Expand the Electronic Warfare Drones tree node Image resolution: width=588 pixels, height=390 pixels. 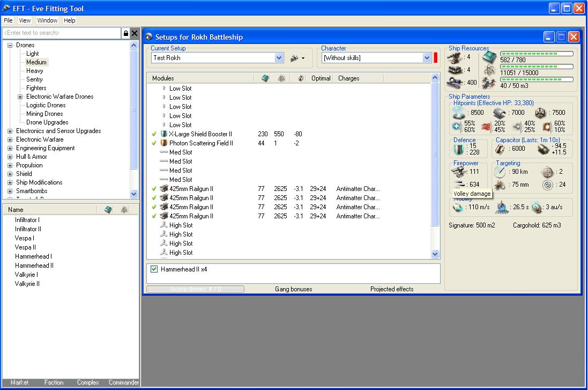click(x=20, y=97)
